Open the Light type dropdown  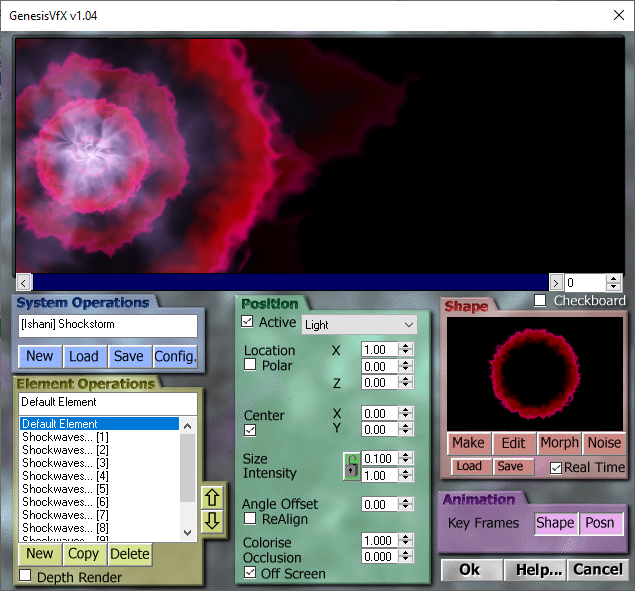(x=359, y=324)
